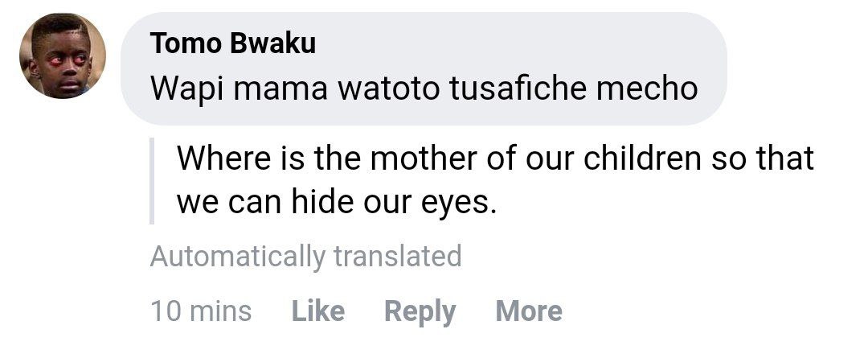Viewport: 868px width, 358px height.
Task: Click the word "mama" in the comment
Action: (281, 87)
